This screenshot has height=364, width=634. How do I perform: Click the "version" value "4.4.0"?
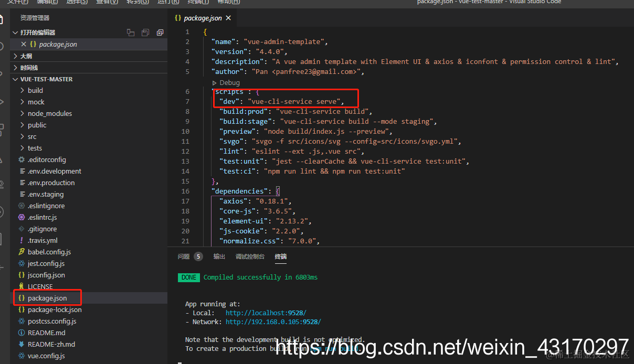(x=270, y=52)
